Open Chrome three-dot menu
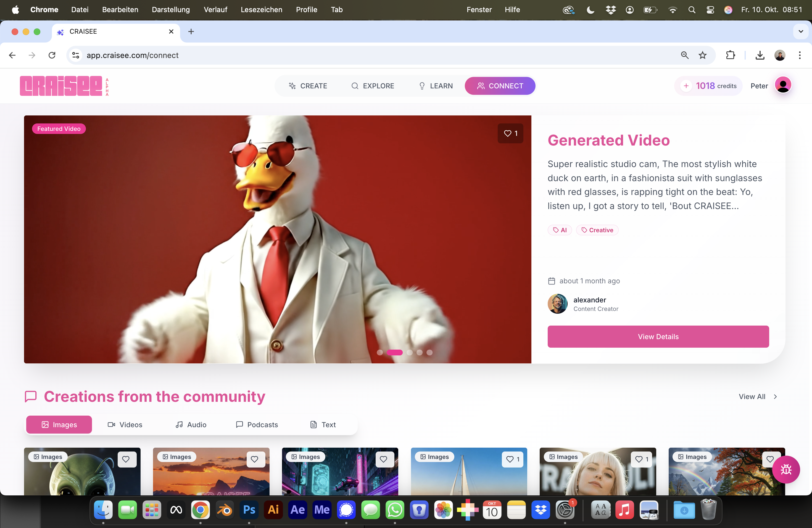The height and width of the screenshot is (528, 812). coord(800,55)
